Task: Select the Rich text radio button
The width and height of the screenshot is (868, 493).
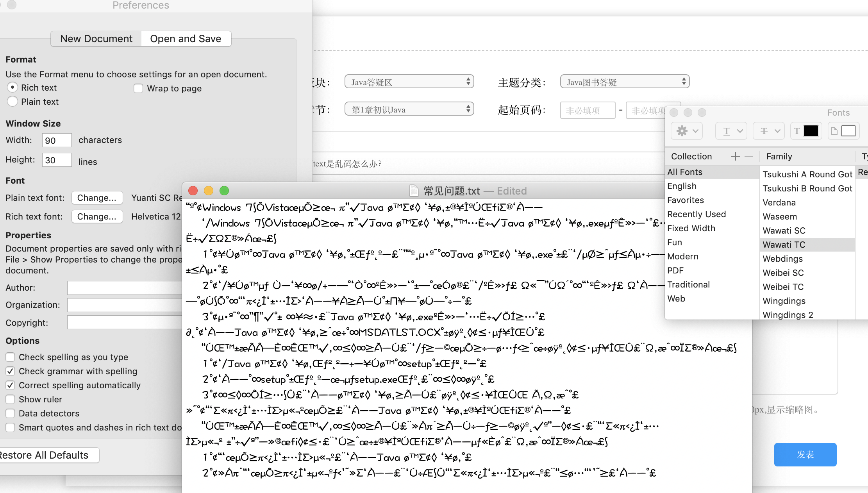Action: click(13, 87)
